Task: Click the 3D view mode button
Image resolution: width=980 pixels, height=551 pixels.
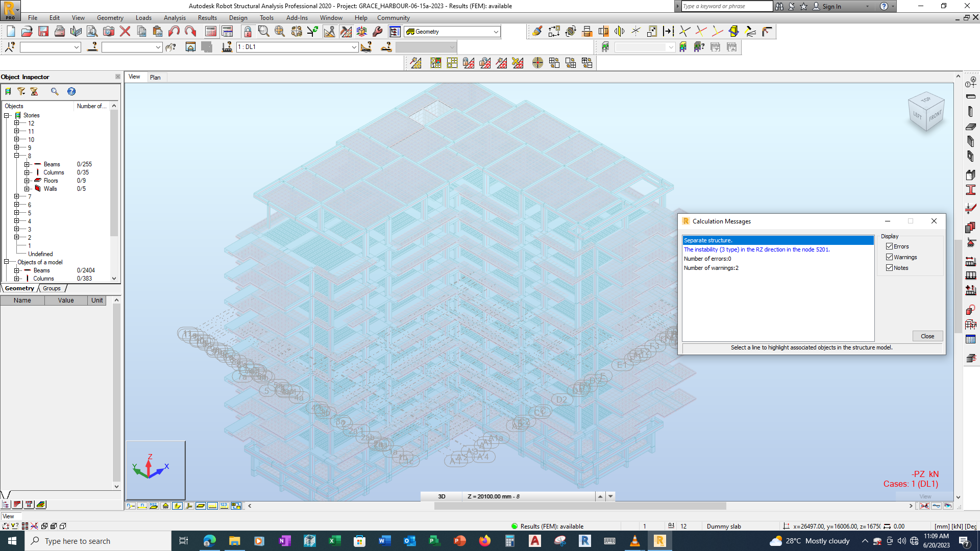Action: point(442,496)
